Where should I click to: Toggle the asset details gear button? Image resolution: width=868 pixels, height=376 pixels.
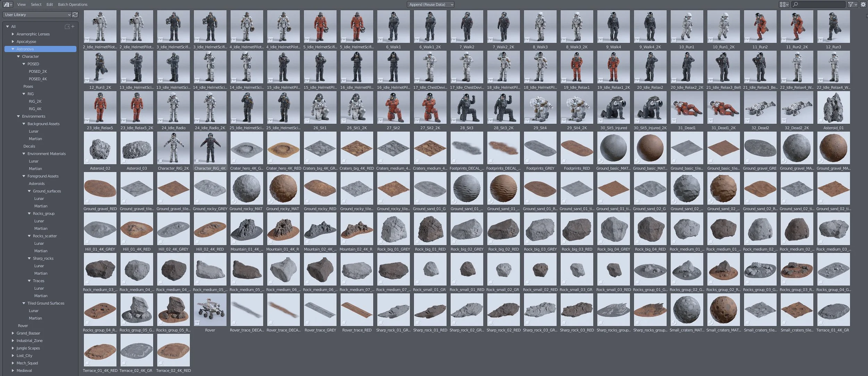coord(863,5)
